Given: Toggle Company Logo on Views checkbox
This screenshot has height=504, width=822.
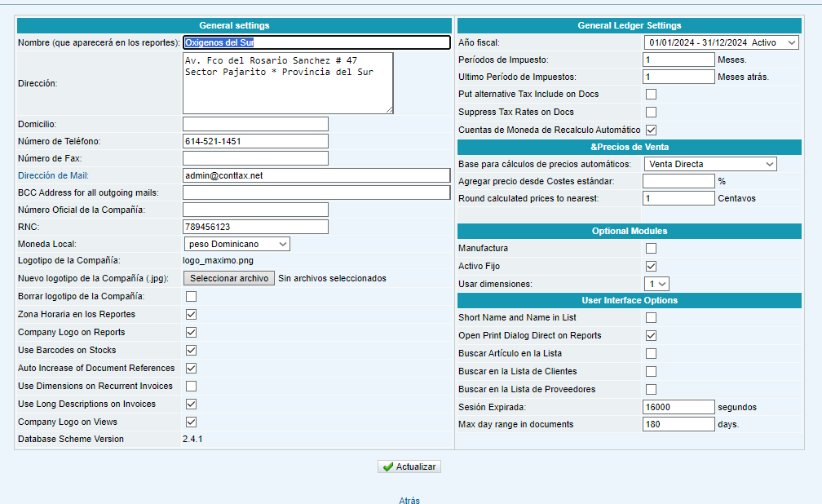Looking at the screenshot, I should tap(192, 422).
